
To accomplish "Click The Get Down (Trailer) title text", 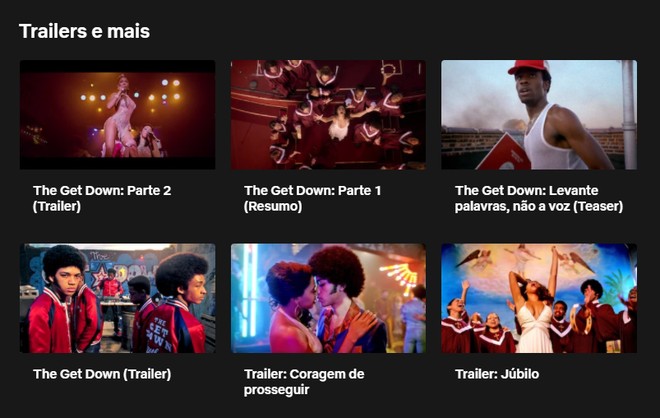I will tap(102, 374).
